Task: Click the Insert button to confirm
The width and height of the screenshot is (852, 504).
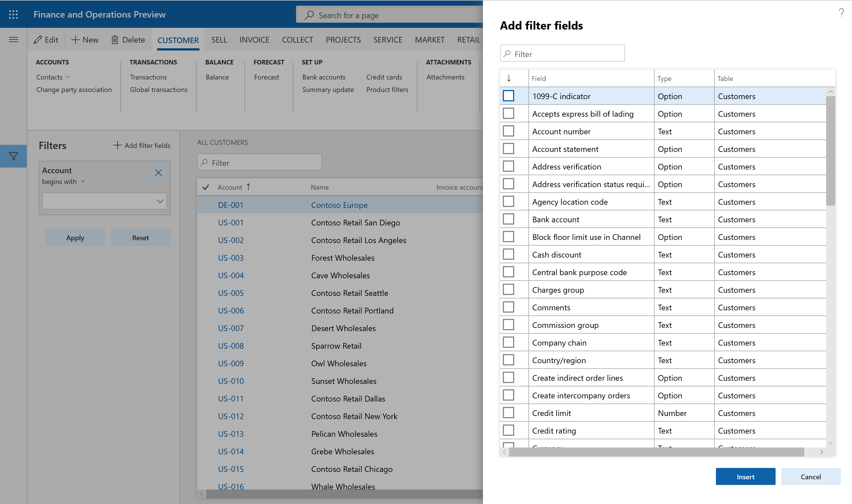Action: click(746, 476)
